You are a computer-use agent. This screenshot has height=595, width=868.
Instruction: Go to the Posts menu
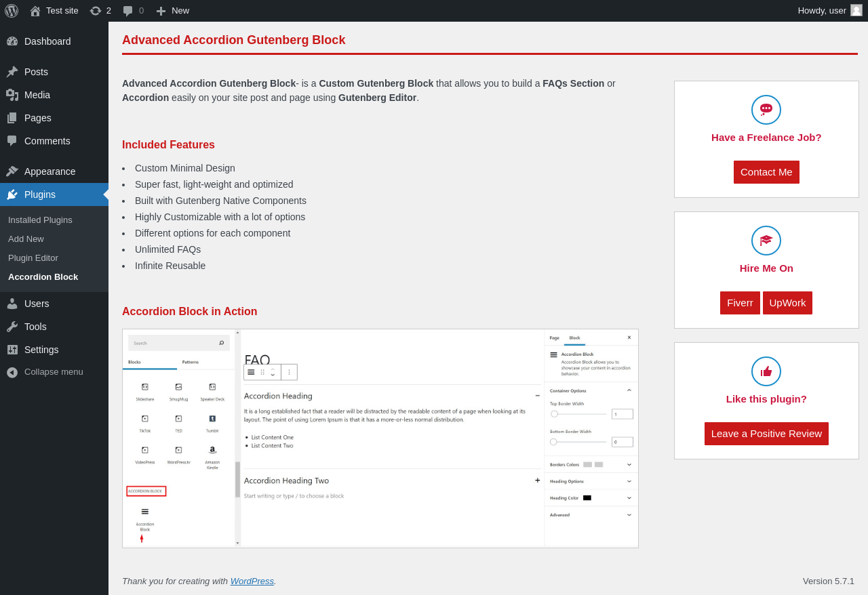point(54,72)
